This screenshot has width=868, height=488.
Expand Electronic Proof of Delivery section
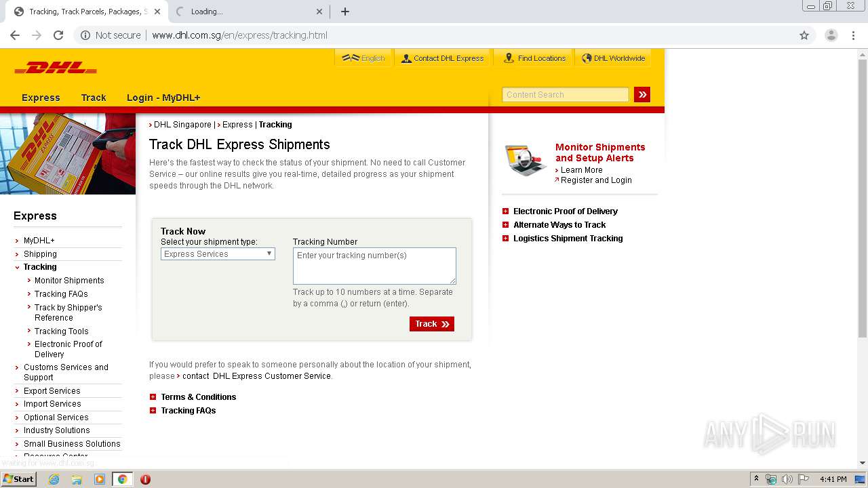click(505, 211)
